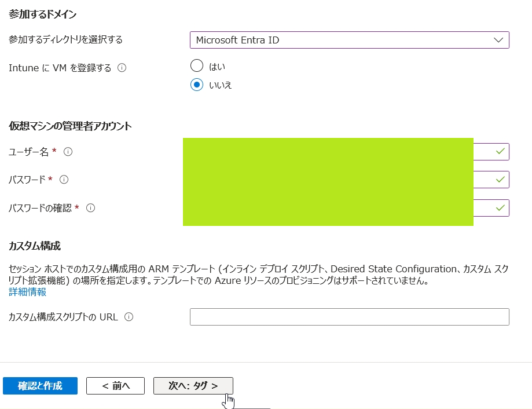
Task: Click the custom configuration script URL field
Action: 349,317
